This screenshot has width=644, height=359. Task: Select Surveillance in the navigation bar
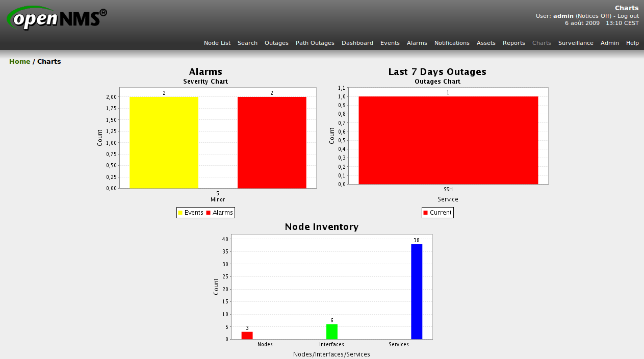576,43
